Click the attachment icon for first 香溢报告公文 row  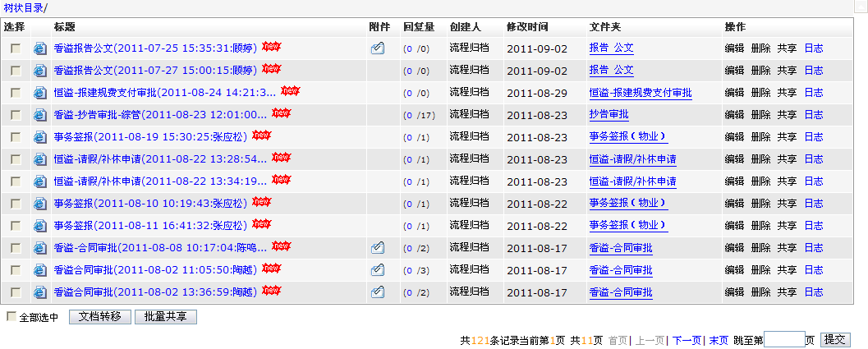(x=377, y=48)
